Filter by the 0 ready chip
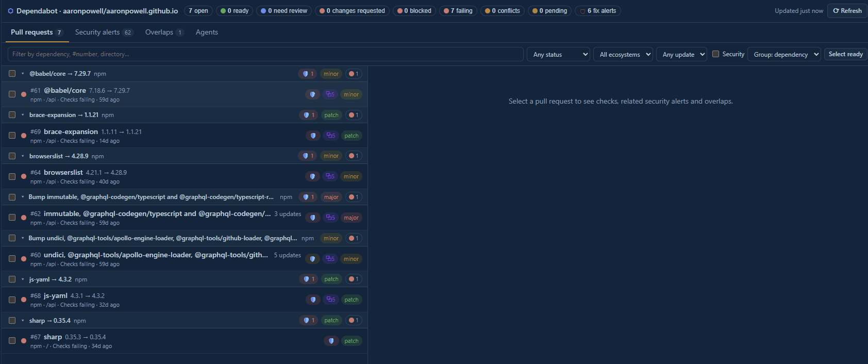 235,11
